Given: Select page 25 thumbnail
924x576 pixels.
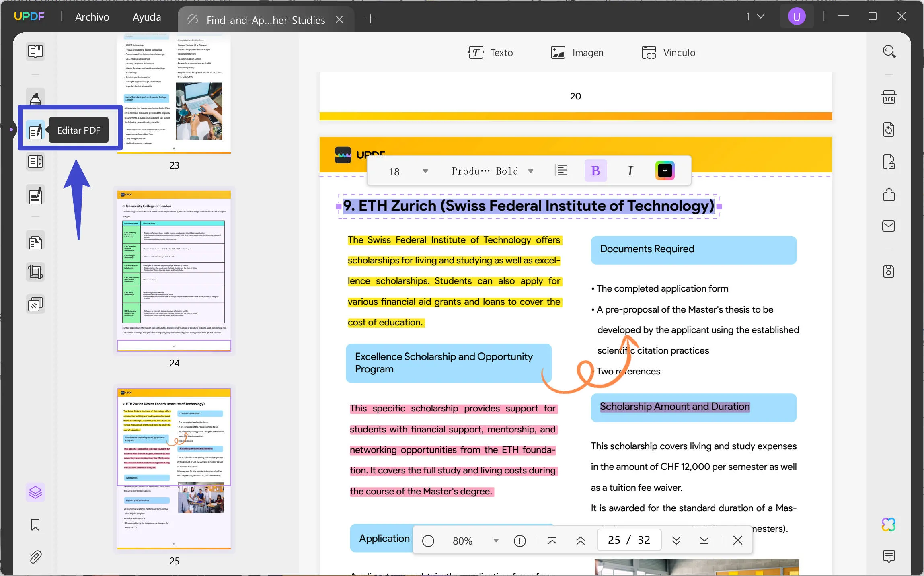Looking at the screenshot, I should (x=174, y=469).
